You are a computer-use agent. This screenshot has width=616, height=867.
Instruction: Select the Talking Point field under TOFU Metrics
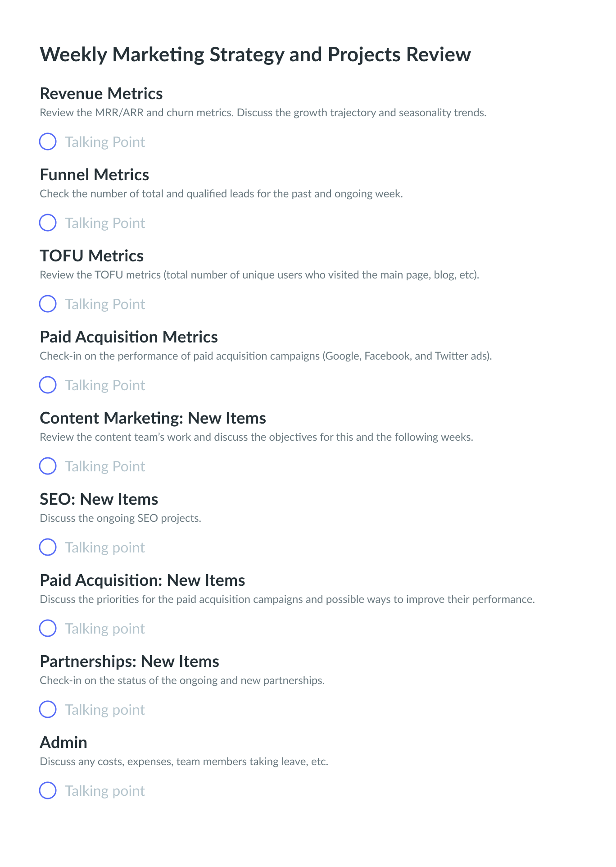pos(105,305)
